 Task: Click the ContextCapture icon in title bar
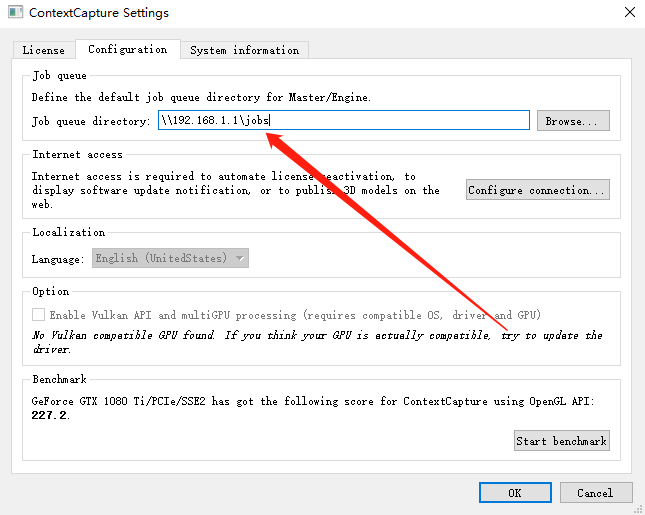pos(14,13)
